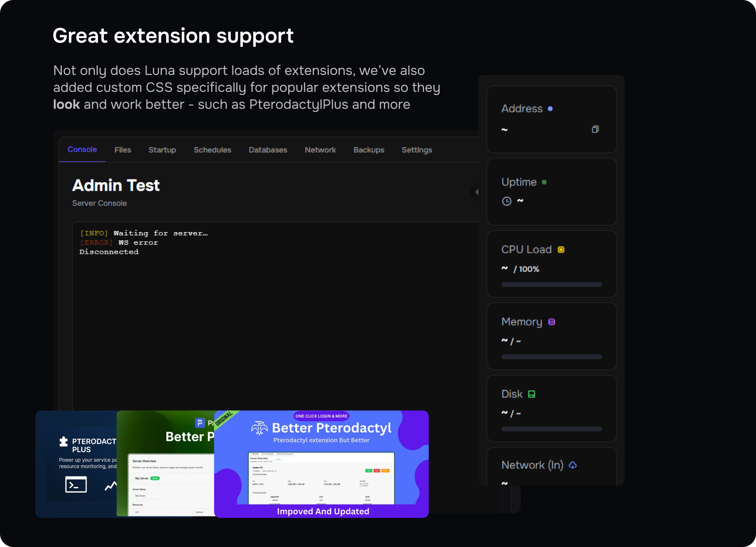Click the green Disk drive icon
Screen dimensions: 756x547
click(x=531, y=394)
